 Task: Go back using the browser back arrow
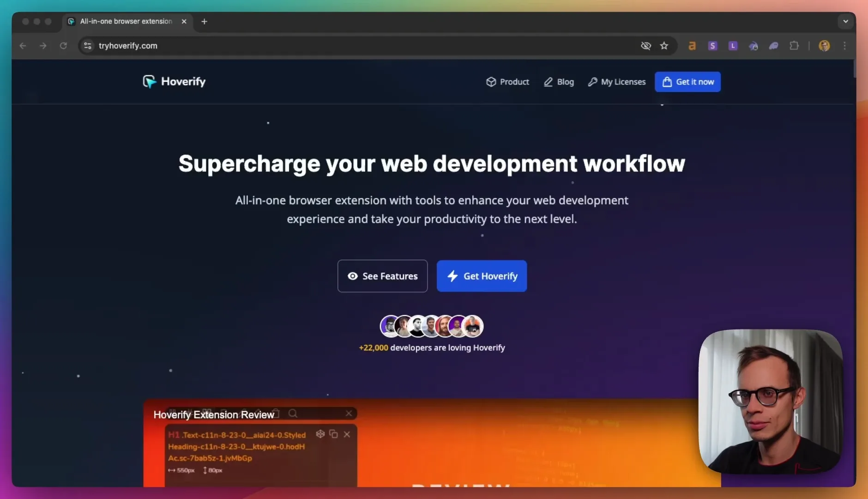coord(23,46)
